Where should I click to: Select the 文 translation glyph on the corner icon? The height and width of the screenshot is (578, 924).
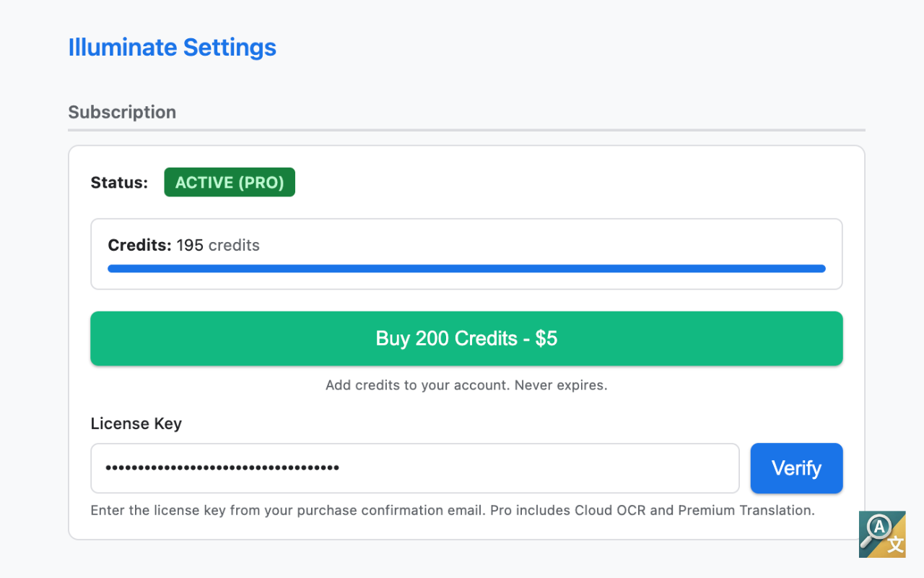[895, 544]
